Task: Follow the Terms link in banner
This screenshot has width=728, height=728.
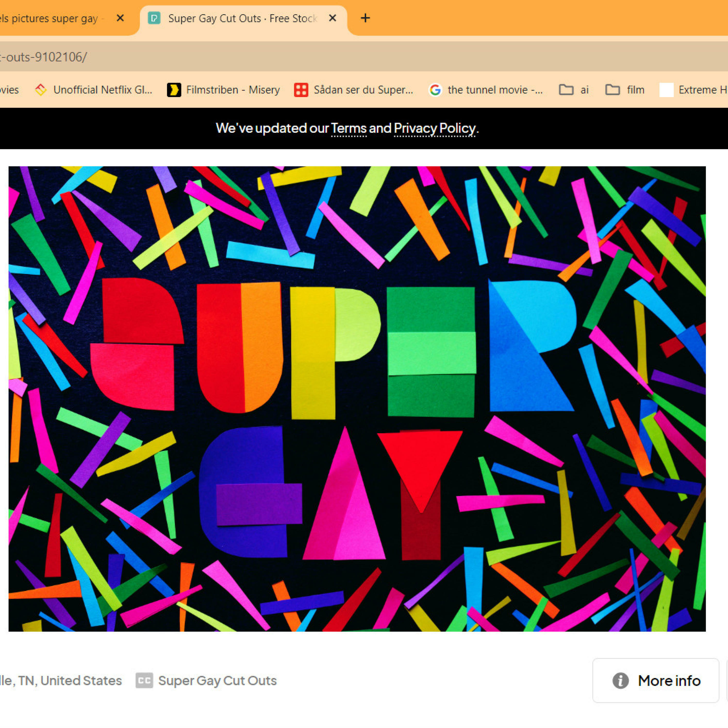Action: coord(348,129)
